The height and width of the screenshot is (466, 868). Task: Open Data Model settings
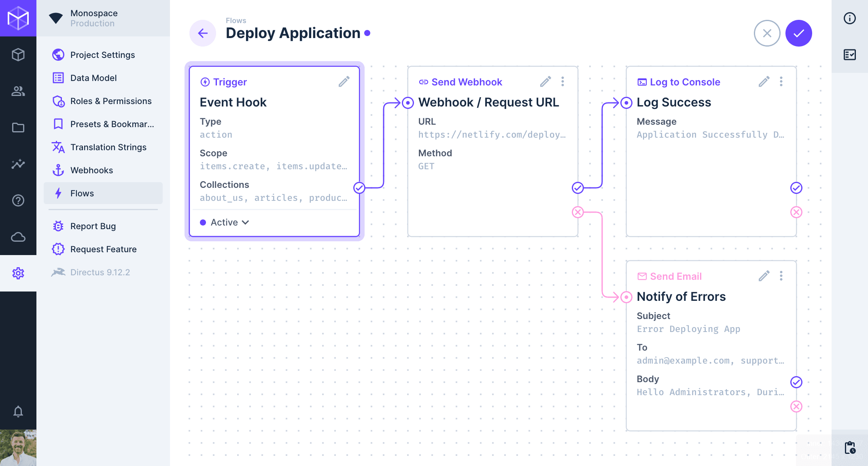tap(103, 78)
